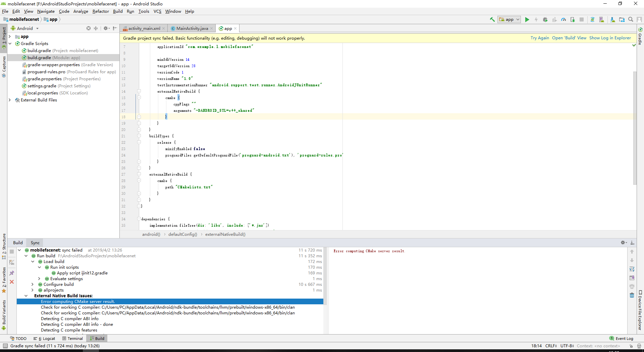The height and width of the screenshot is (352, 644).
Task: Toggle read-only lock icon in status bar
Action: [x=631, y=346]
